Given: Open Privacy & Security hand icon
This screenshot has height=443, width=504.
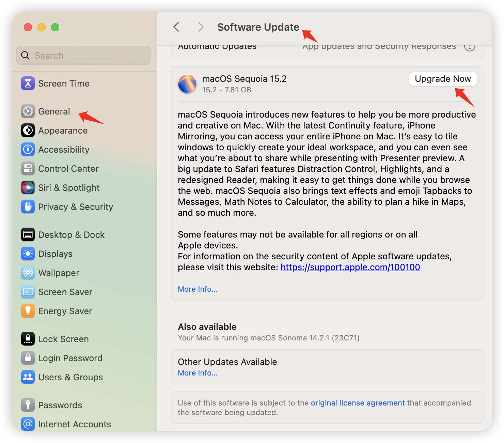Looking at the screenshot, I should tap(28, 207).
